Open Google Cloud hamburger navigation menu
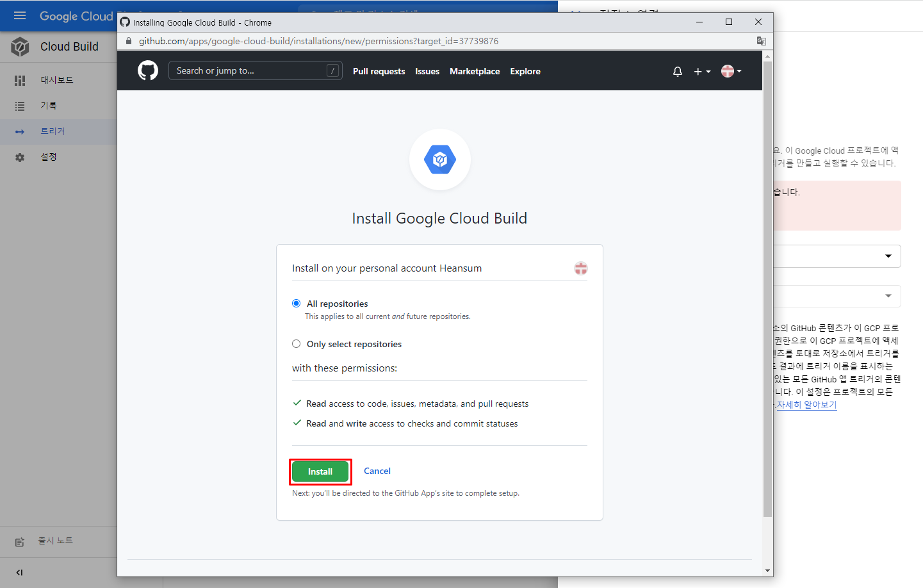This screenshot has width=923, height=588. tap(20, 15)
